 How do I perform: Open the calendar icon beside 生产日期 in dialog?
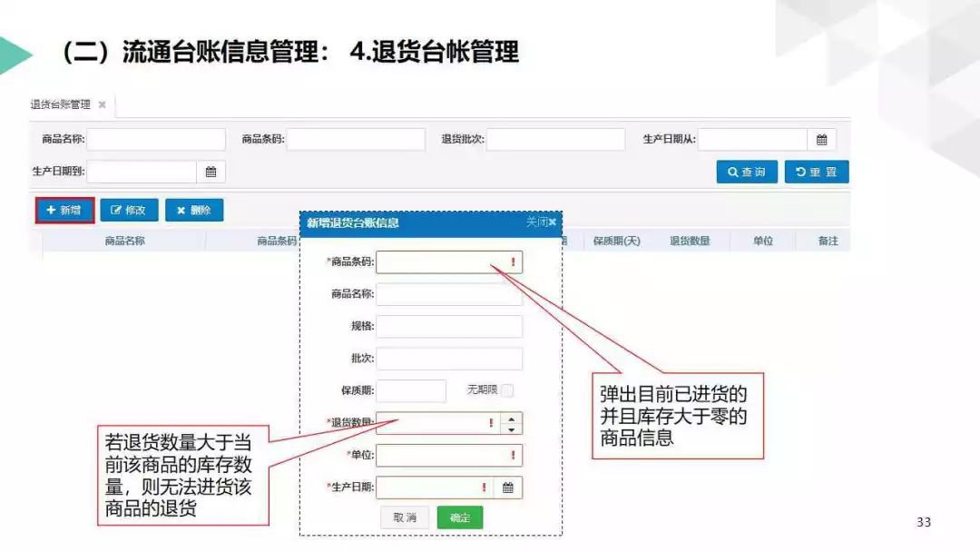click(x=510, y=487)
